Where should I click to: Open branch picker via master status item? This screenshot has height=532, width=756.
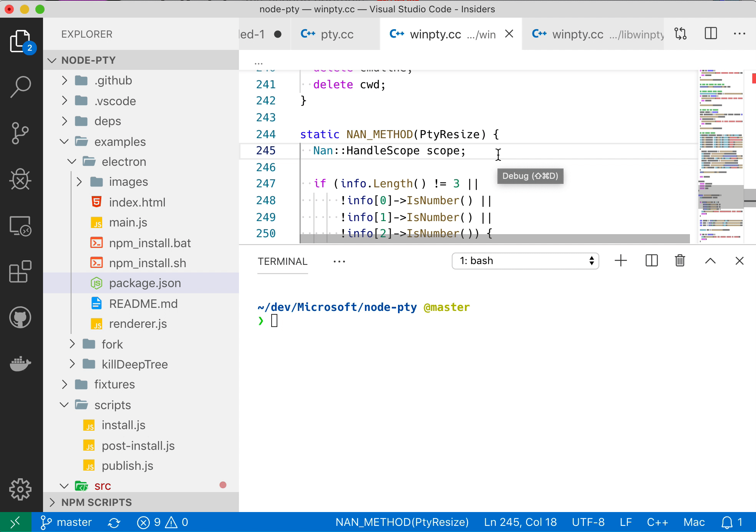(66, 522)
